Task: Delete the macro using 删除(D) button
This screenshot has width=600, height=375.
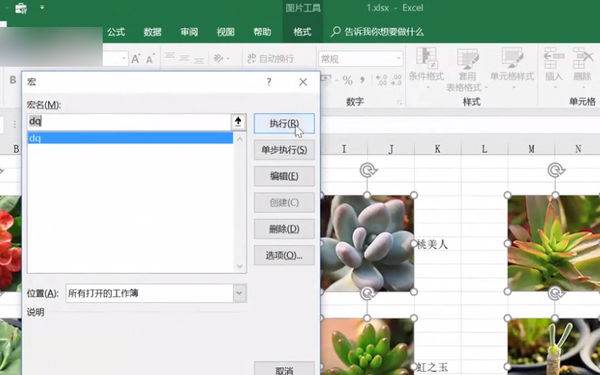Action: click(x=284, y=229)
